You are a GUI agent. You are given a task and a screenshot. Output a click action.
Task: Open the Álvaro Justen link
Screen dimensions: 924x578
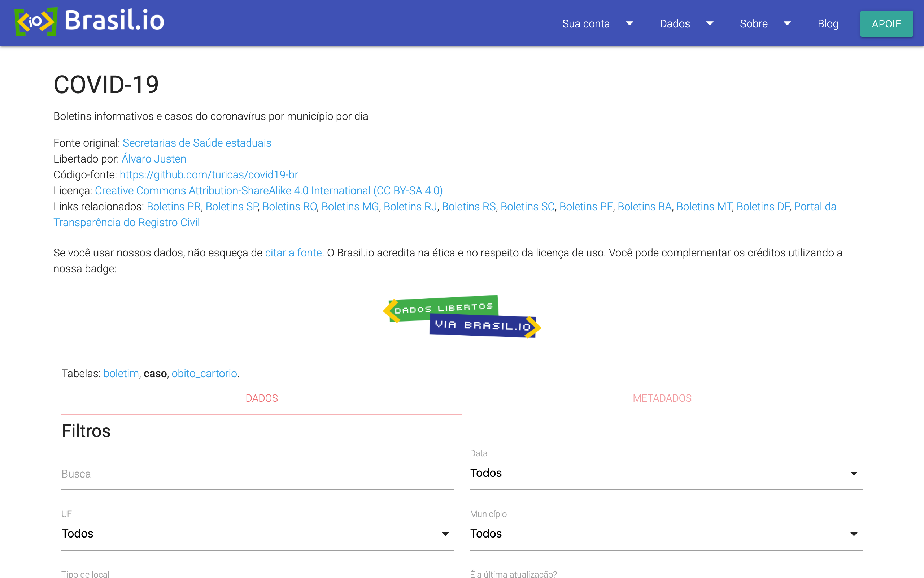point(154,159)
